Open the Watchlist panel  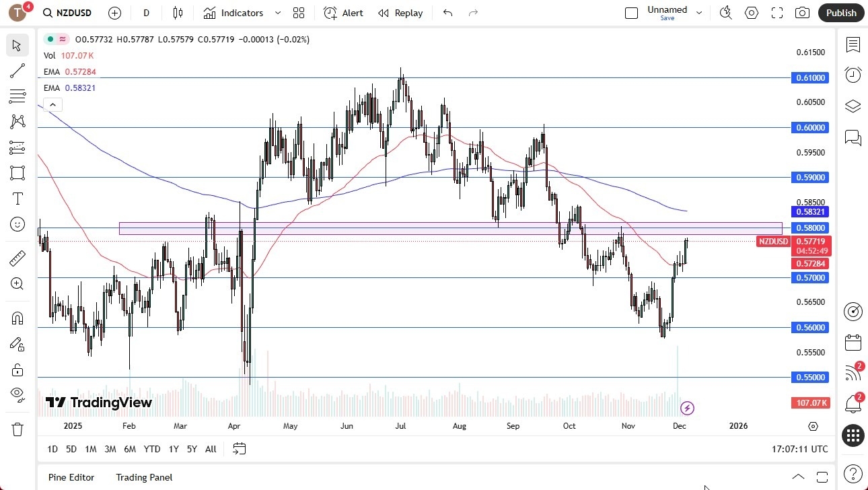[x=853, y=44]
